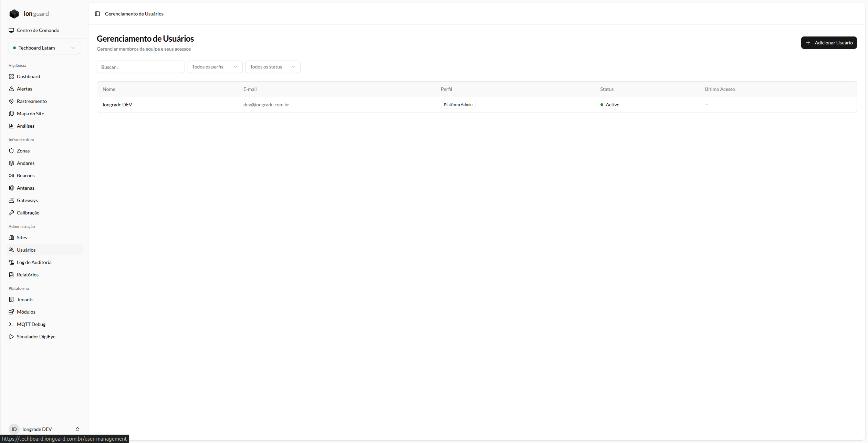Open MQTT Debug page

click(x=44, y=324)
